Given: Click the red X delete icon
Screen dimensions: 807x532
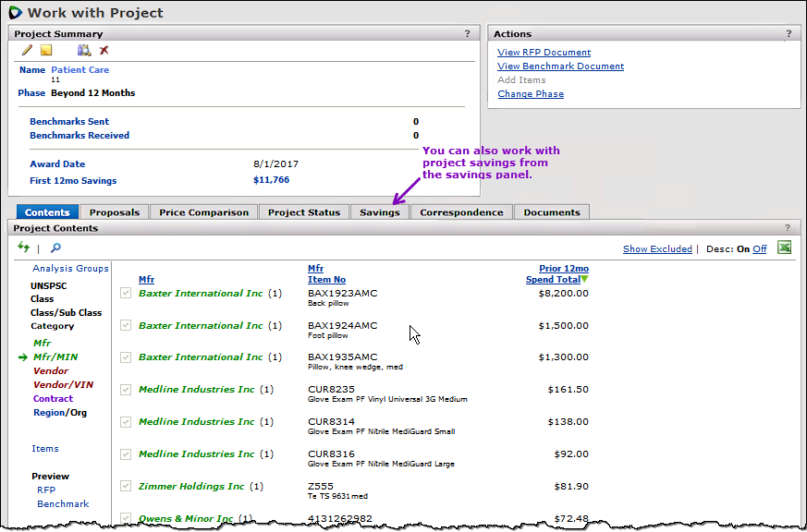Looking at the screenshot, I should [104, 50].
